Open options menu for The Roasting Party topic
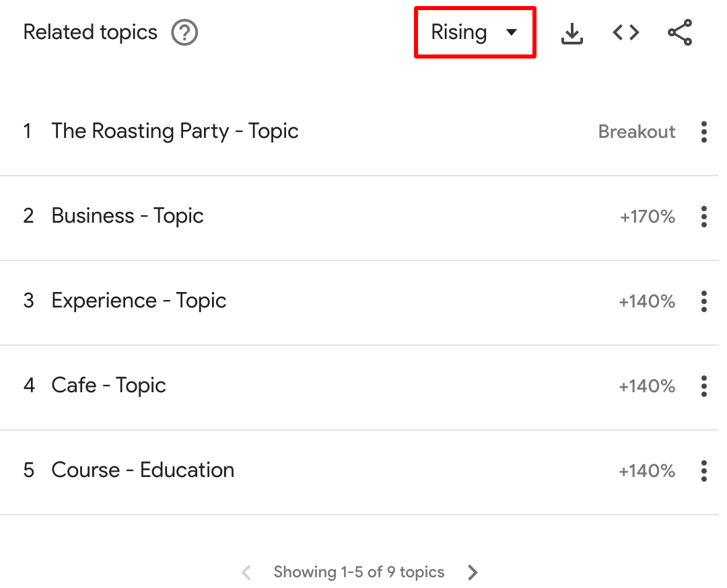Screen dimensions: 727x588 coord(703,132)
